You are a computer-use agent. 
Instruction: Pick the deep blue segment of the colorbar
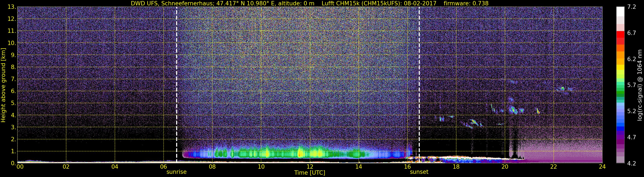(620, 128)
